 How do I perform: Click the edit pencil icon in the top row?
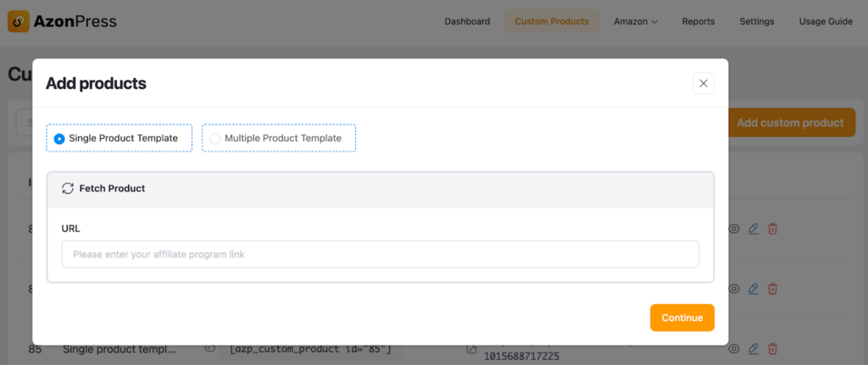pos(753,229)
